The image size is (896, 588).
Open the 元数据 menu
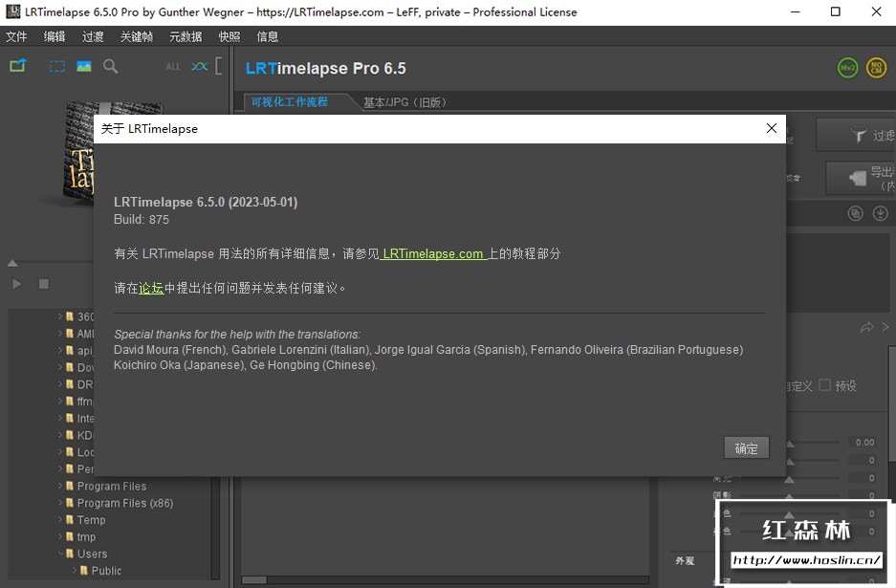(186, 36)
